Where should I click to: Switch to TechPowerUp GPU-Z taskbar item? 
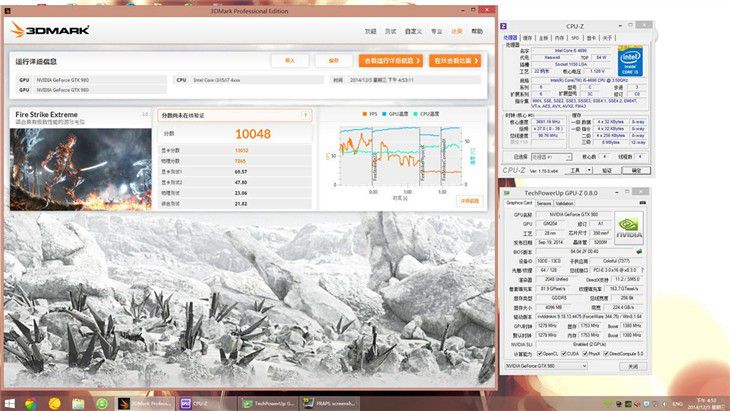[x=269, y=404]
